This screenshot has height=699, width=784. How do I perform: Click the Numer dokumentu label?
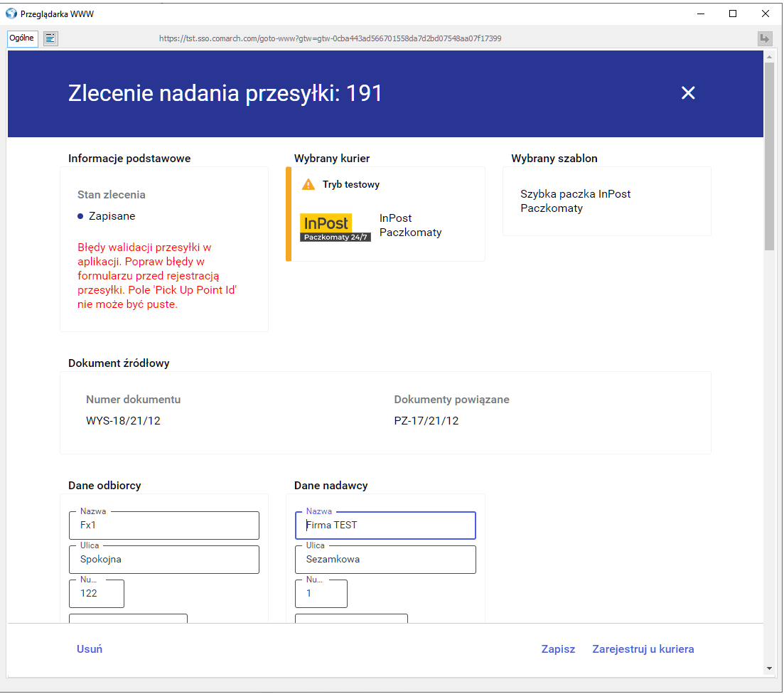[133, 400]
